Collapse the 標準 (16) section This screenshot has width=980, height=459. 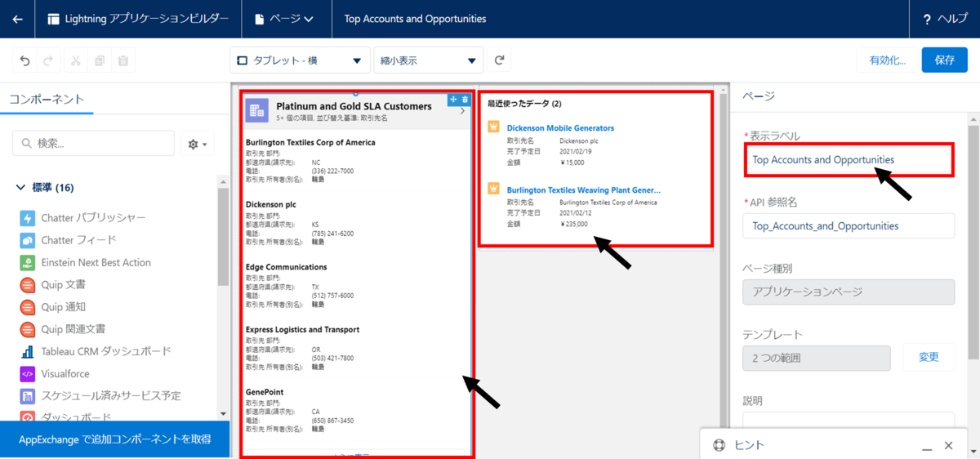(x=46, y=188)
